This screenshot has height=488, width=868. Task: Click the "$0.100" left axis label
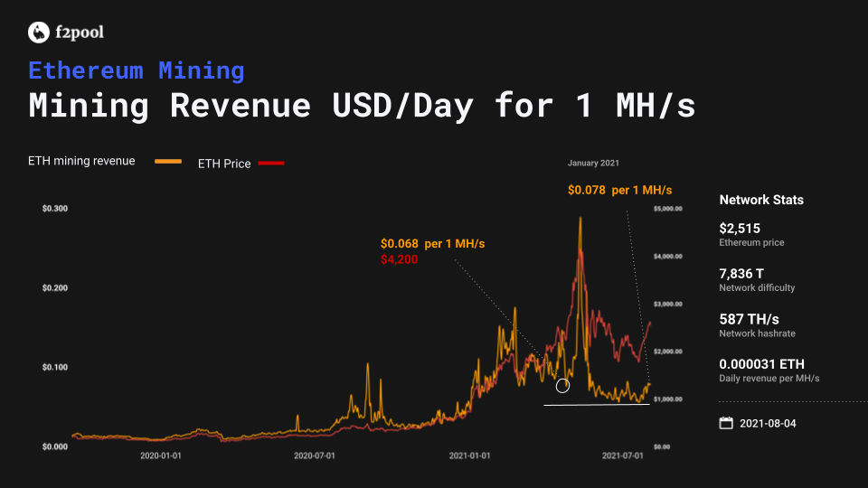[55, 368]
